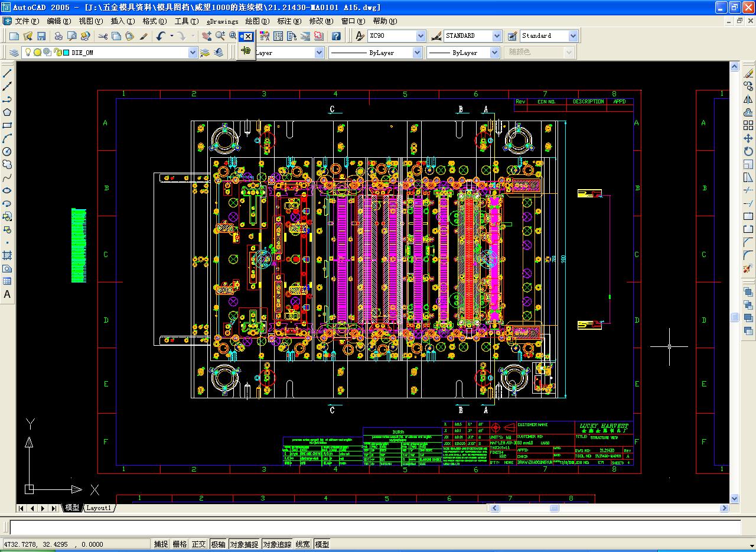Viewport: 756px width, 552px height.
Task: Select the Multiline Text A tool
Action: (7, 294)
